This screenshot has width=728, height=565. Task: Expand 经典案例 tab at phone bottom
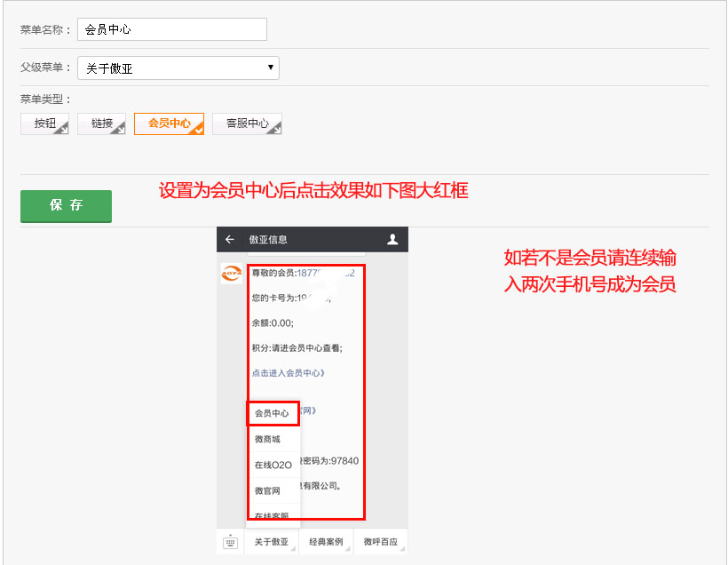pyautogui.click(x=325, y=542)
